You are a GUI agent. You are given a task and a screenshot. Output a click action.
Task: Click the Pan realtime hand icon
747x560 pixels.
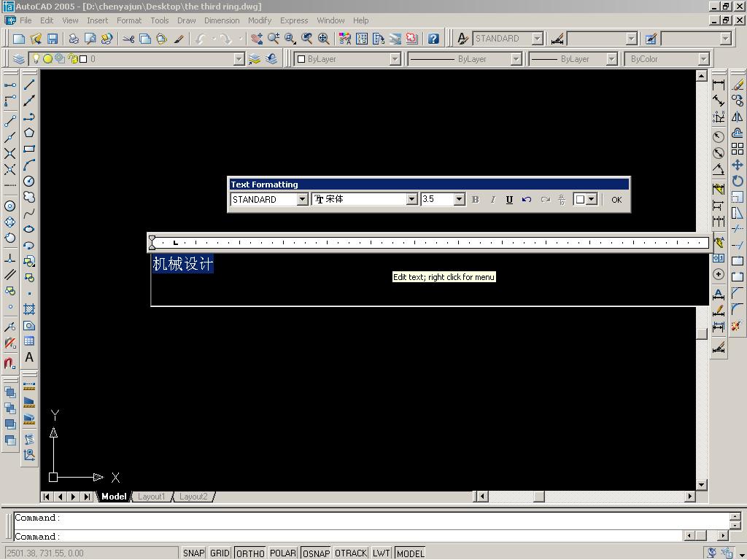click(x=257, y=39)
